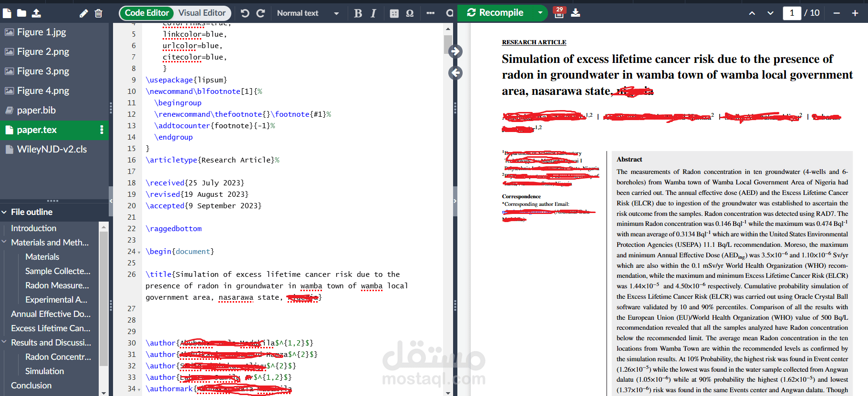This screenshot has width=868, height=396.
Task: Open the Normal text style dropdown
Action: 308,13
